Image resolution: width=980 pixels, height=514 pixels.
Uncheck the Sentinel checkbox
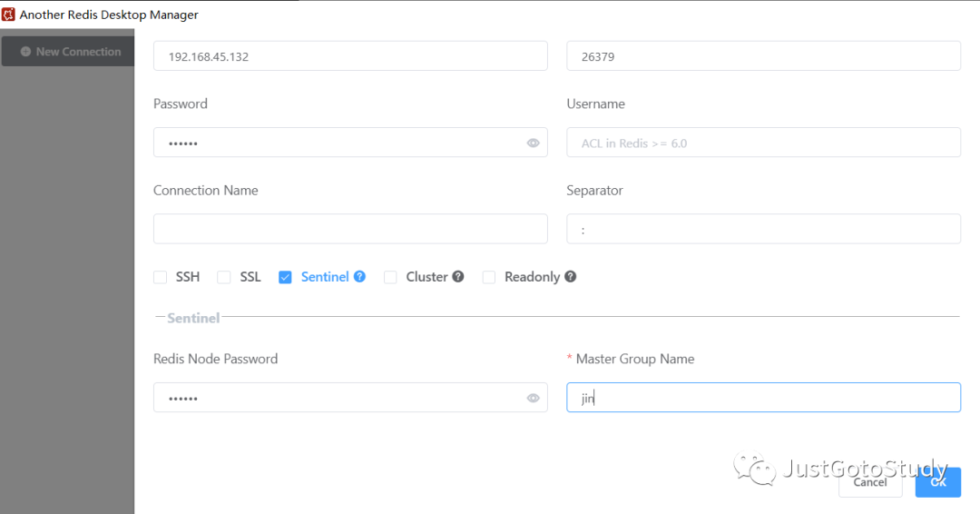tap(285, 277)
